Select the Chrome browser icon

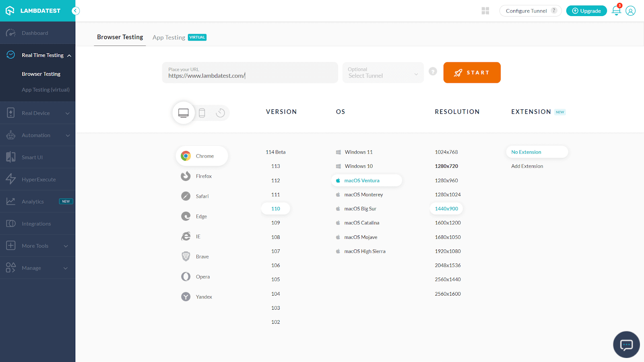coord(186,156)
